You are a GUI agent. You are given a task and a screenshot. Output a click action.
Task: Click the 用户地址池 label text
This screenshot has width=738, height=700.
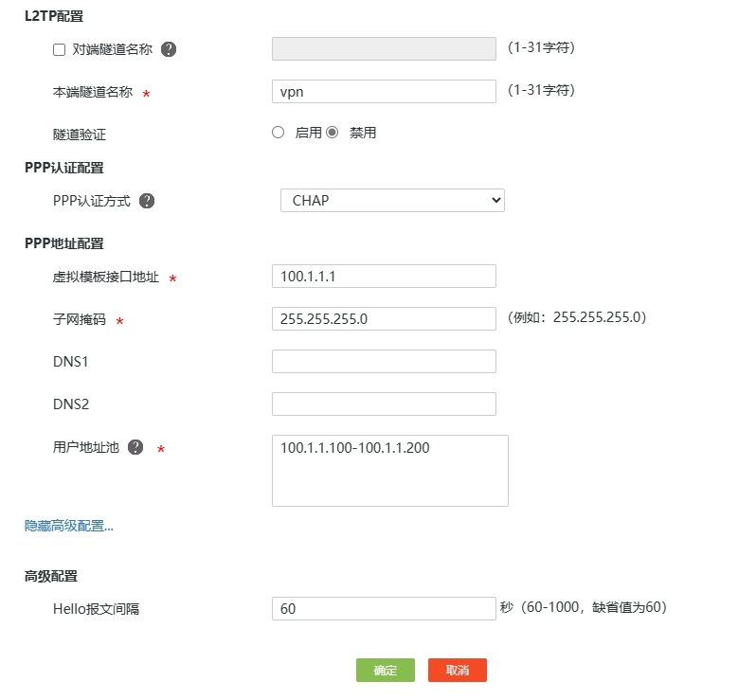pos(86,447)
